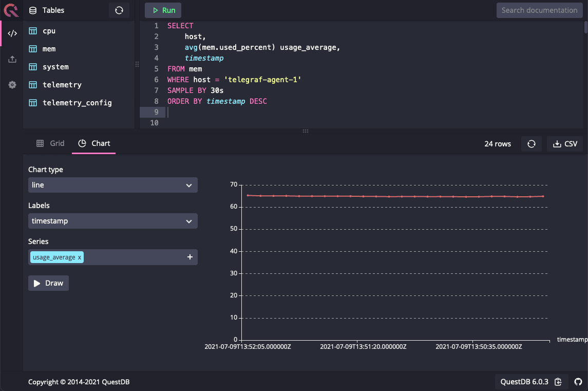Copy the QuestDB version to clipboard
This screenshot has height=391, width=588.
558,381
